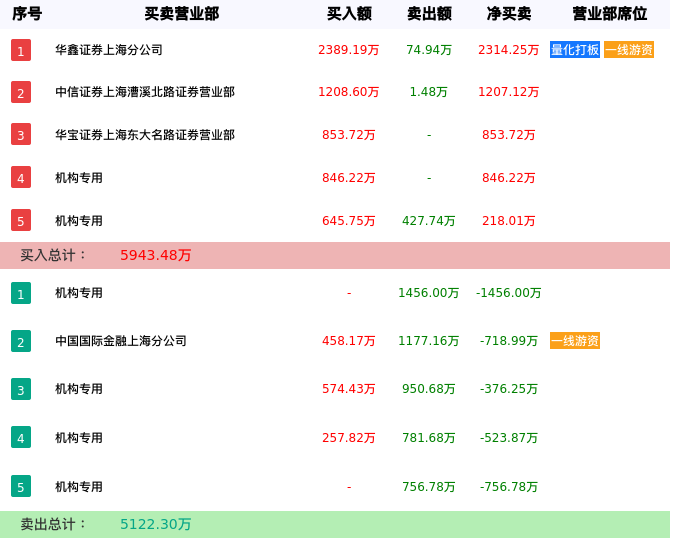The width and height of the screenshot is (676, 540).
Task: Click sell total 5122.30万
Action: (156, 524)
